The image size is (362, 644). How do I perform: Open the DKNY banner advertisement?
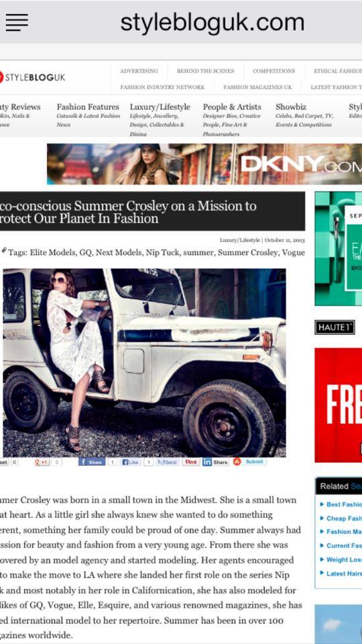[204, 164]
